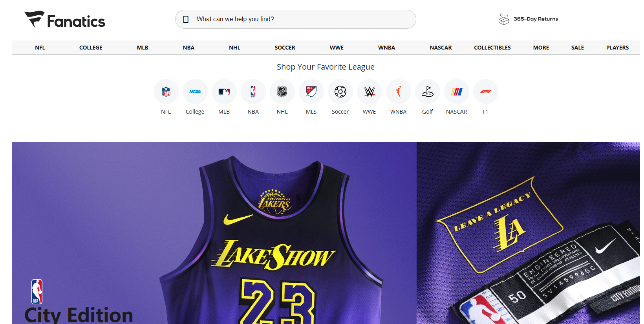The height and width of the screenshot is (324, 644).
Task: Open the NFL navigation menu
Action: click(40, 48)
